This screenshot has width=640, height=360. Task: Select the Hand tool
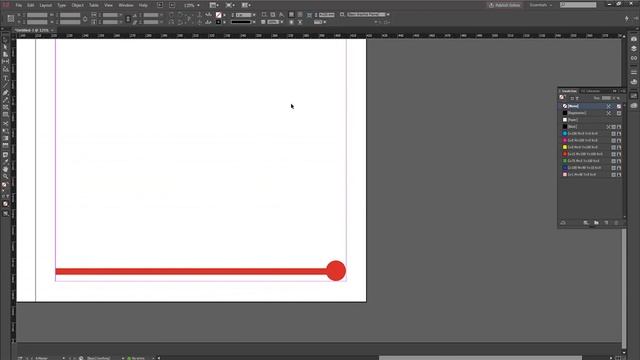click(5, 169)
